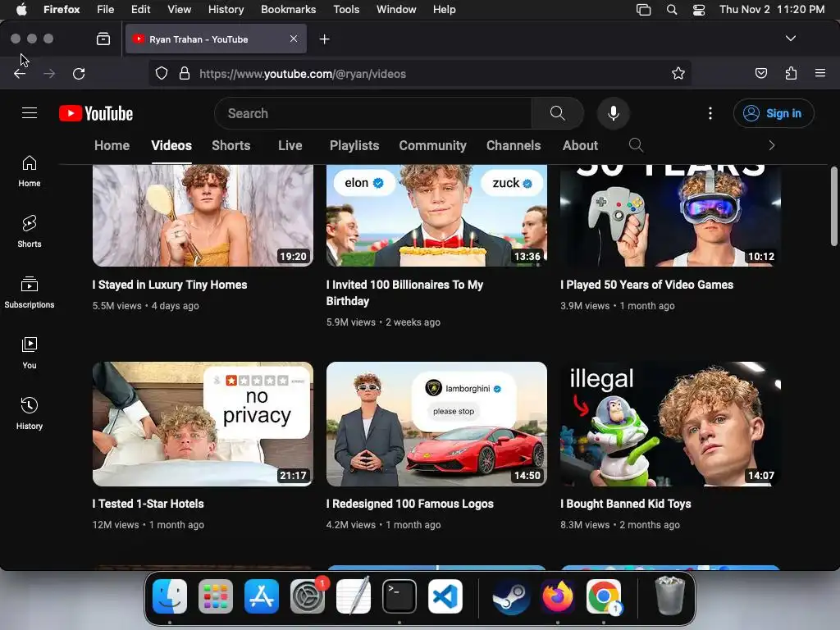
Task: Open 'I Stayed in Luxury Tiny Homes' title
Action: (170, 285)
